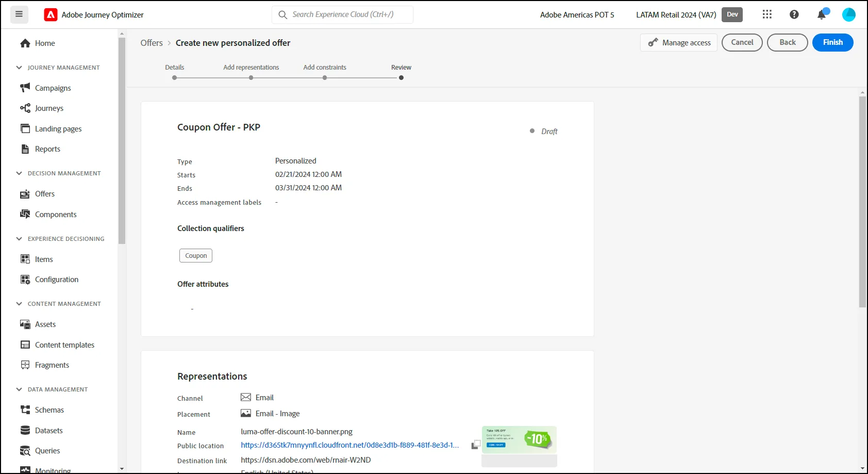Collapse the Journey Management section

pyautogui.click(x=19, y=68)
